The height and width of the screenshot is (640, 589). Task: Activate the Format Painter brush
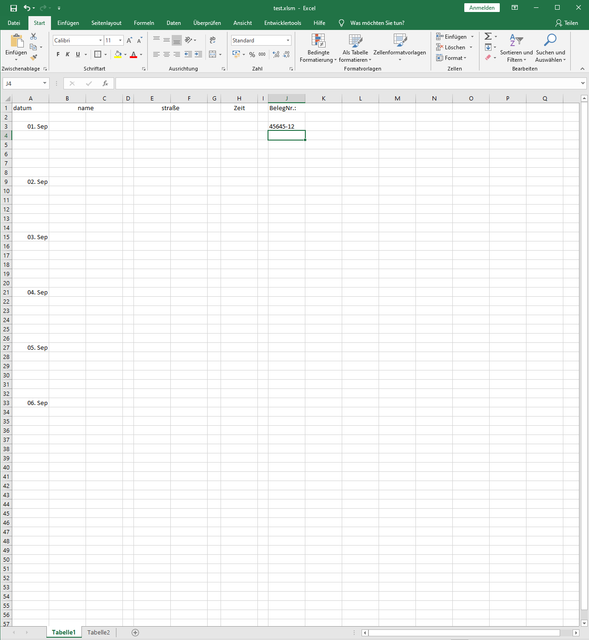(x=33, y=58)
